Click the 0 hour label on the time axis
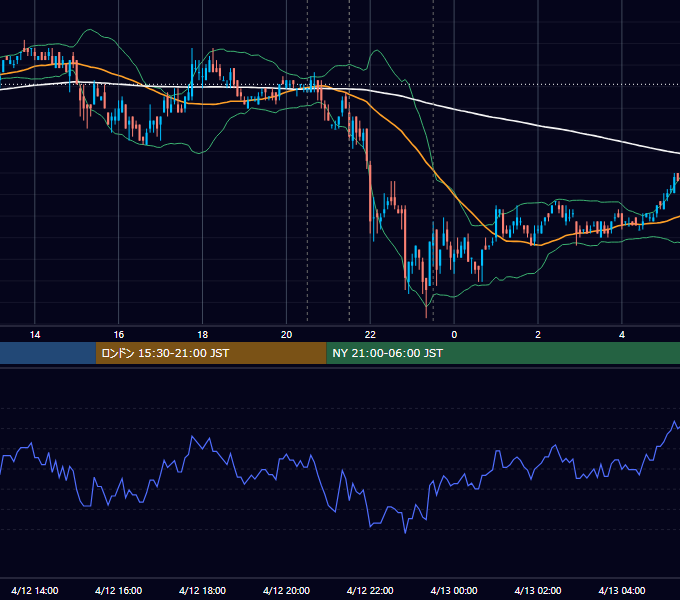The height and width of the screenshot is (600, 680). (x=454, y=335)
